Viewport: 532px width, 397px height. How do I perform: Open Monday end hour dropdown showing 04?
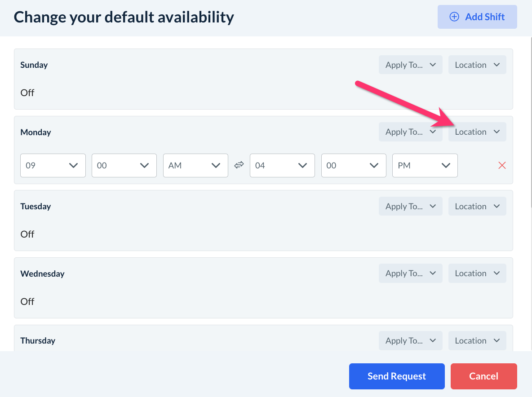tap(282, 165)
